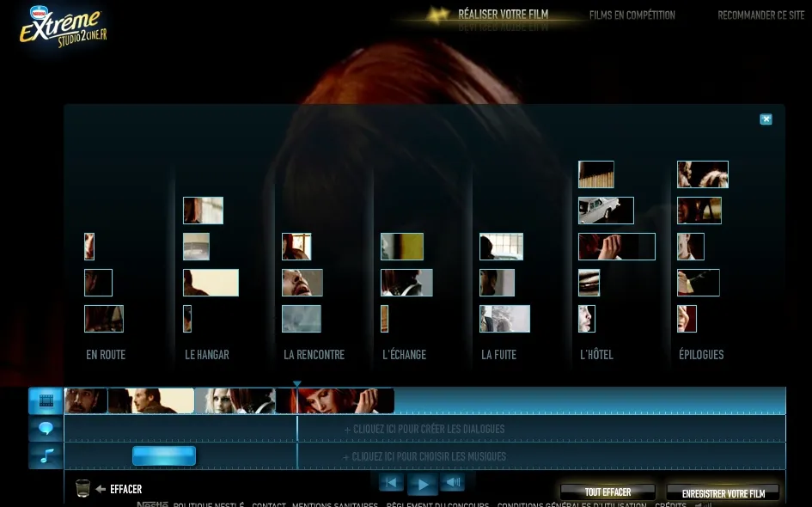Open Recommander ce site

(x=760, y=15)
